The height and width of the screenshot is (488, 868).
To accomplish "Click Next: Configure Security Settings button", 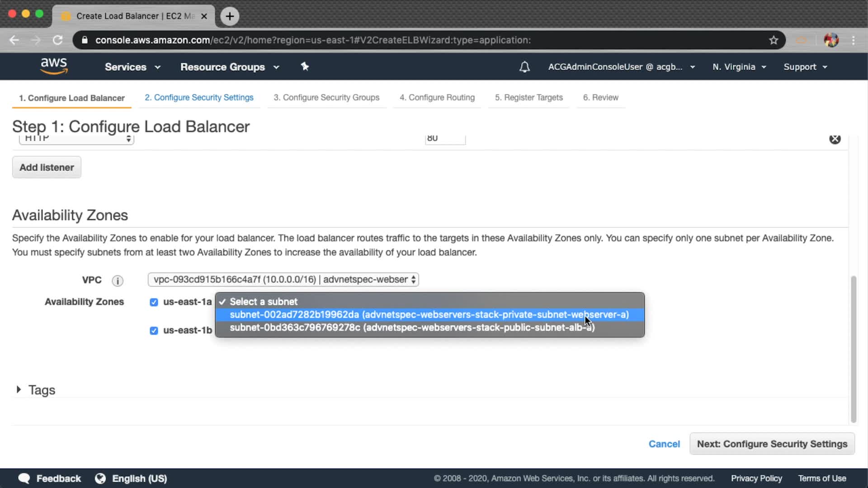I will coord(772,444).
